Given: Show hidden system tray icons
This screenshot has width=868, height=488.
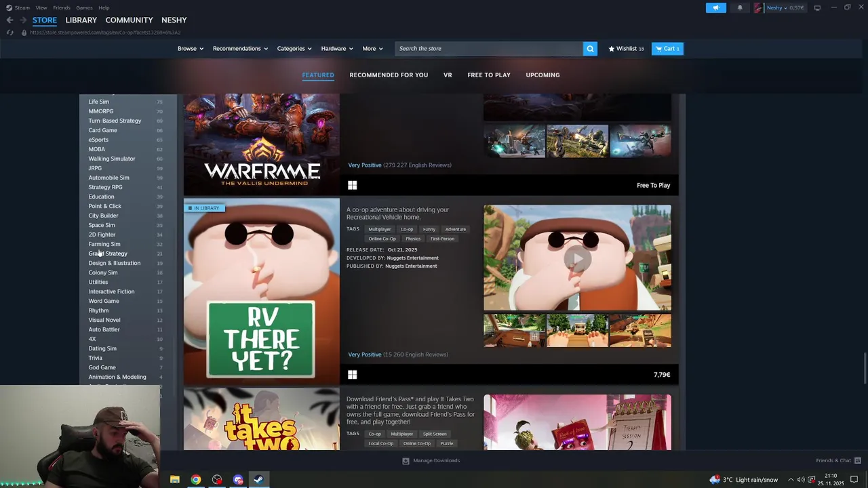Looking at the screenshot, I should 791,480.
